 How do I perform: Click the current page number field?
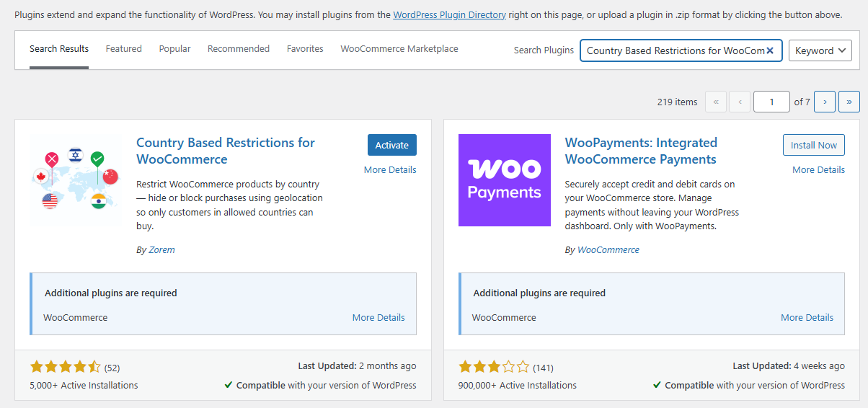pyautogui.click(x=771, y=102)
